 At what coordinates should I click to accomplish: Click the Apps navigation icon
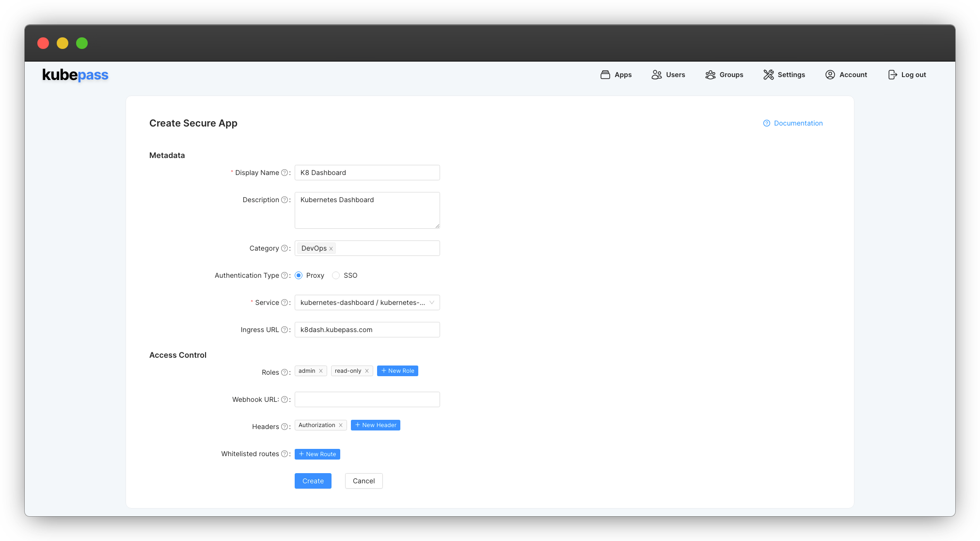(x=606, y=74)
